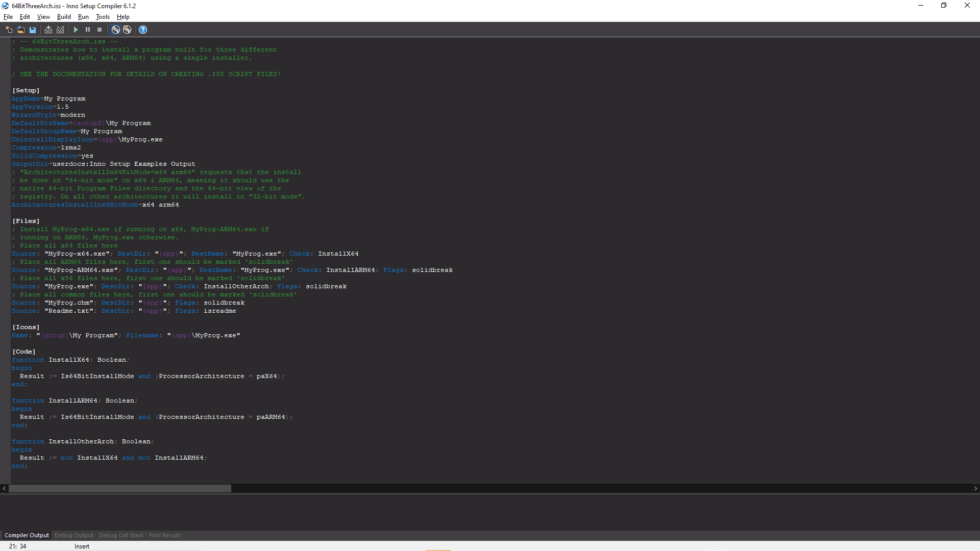
Task: Switch to the Find Results tab
Action: (165, 535)
